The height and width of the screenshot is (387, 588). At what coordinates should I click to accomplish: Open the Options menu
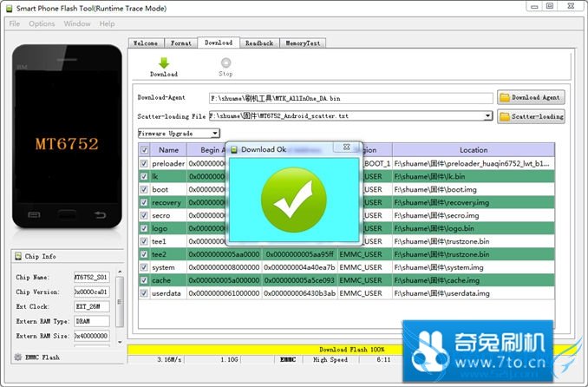click(x=42, y=23)
